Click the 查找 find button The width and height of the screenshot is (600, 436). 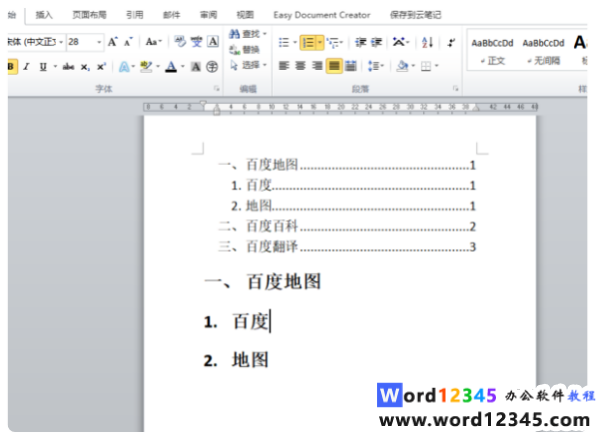pyautogui.click(x=246, y=34)
